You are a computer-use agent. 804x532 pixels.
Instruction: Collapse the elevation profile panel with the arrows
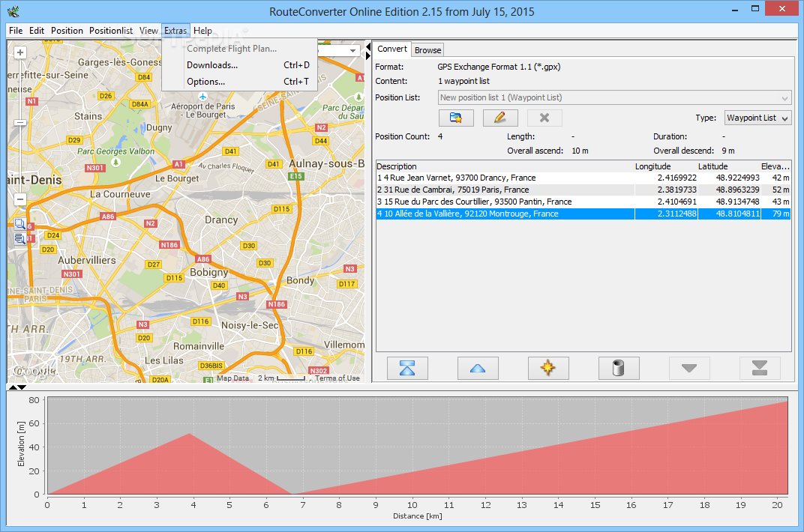click(22, 387)
